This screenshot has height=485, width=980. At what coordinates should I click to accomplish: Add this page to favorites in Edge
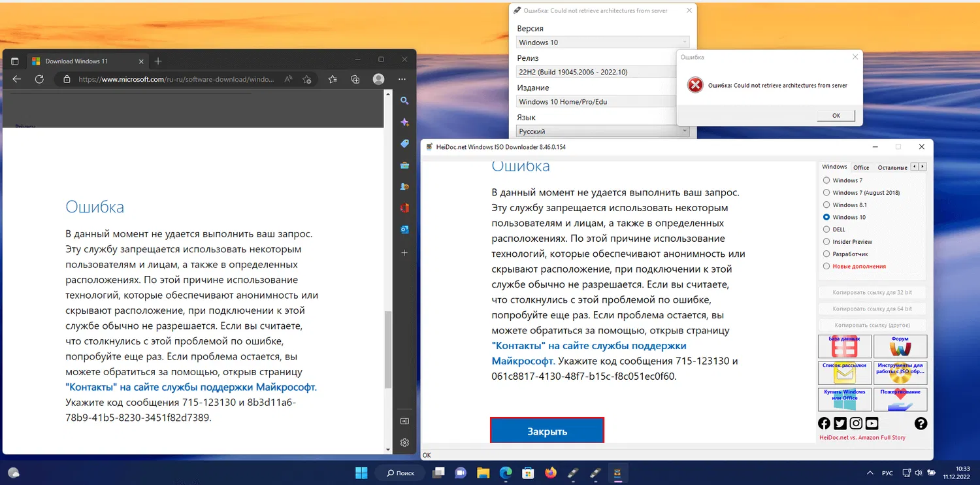pos(307,79)
